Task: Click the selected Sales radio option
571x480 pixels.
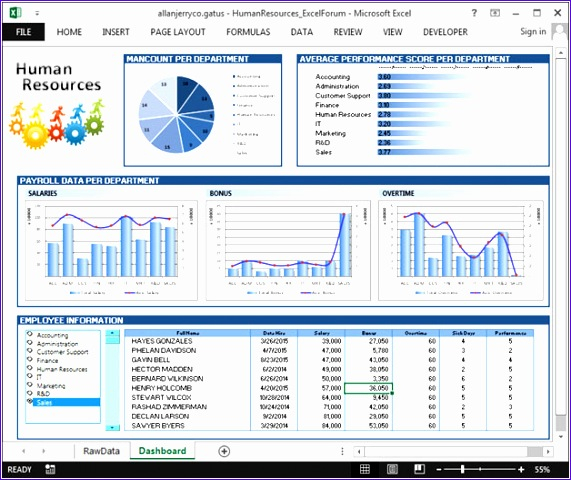Action: [x=30, y=402]
